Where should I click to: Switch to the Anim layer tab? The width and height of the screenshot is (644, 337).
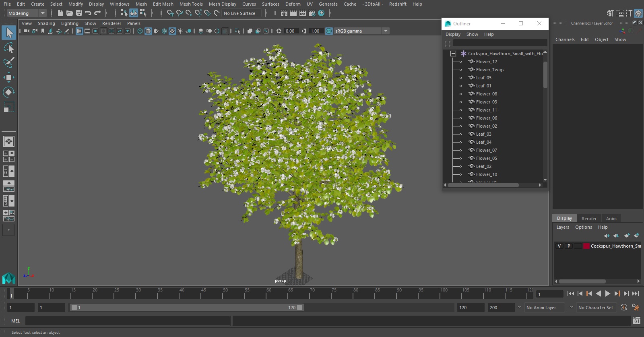pyautogui.click(x=611, y=219)
